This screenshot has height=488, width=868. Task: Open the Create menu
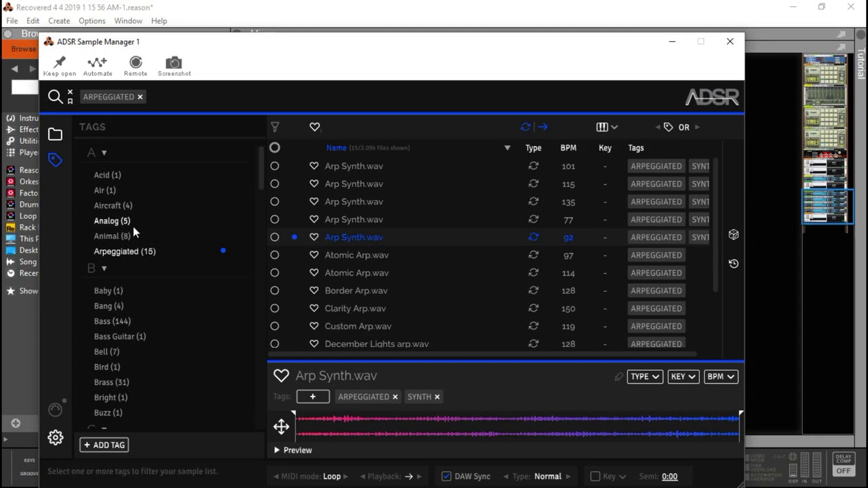pyautogui.click(x=59, y=21)
